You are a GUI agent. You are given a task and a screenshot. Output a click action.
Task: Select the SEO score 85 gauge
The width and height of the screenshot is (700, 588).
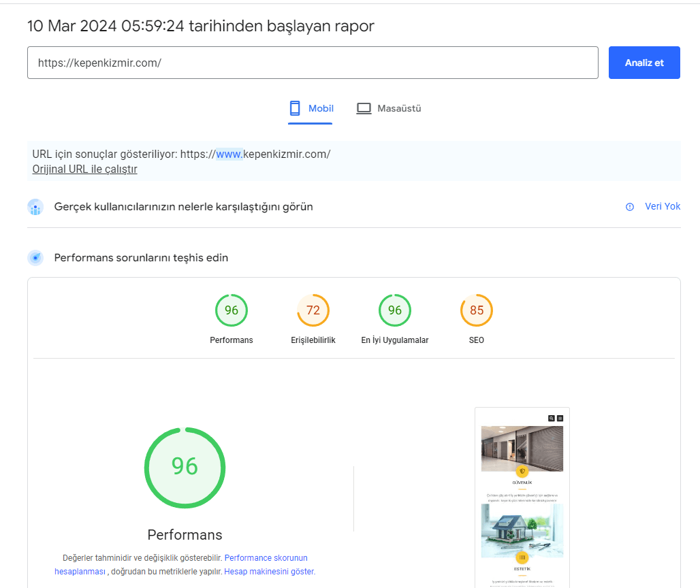click(x=477, y=310)
